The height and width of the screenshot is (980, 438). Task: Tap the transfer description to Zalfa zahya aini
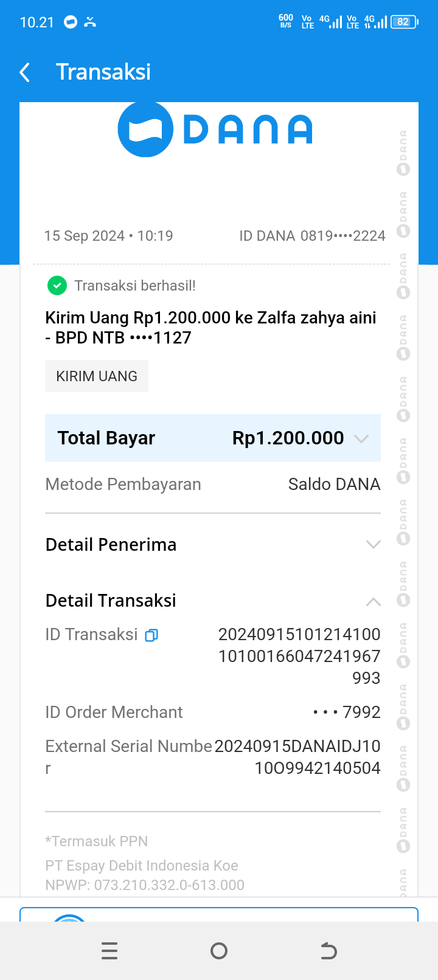coord(210,328)
